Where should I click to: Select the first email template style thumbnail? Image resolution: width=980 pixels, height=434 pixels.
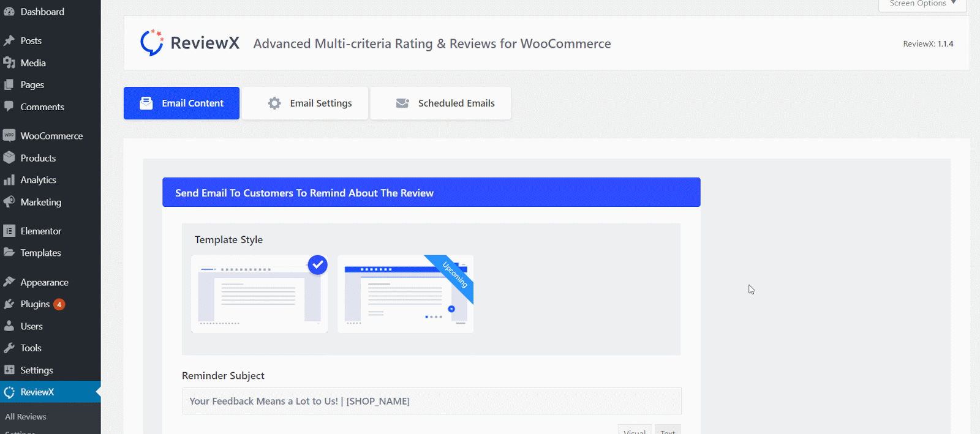pyautogui.click(x=259, y=294)
